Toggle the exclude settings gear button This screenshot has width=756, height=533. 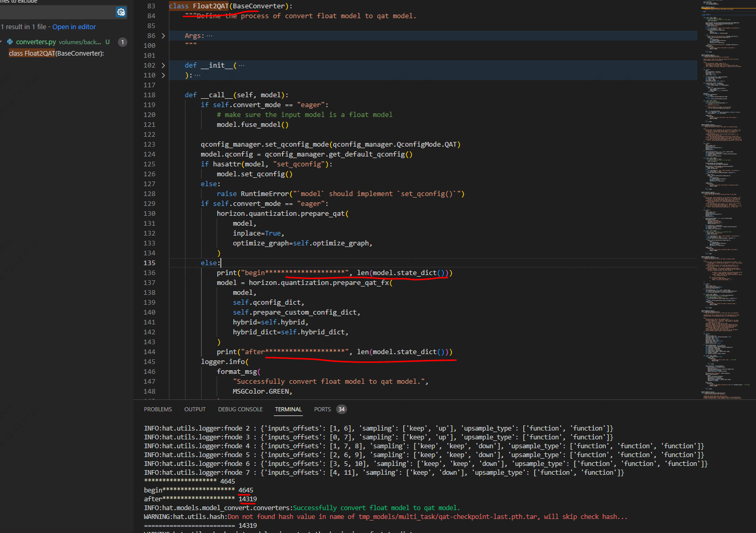point(121,12)
